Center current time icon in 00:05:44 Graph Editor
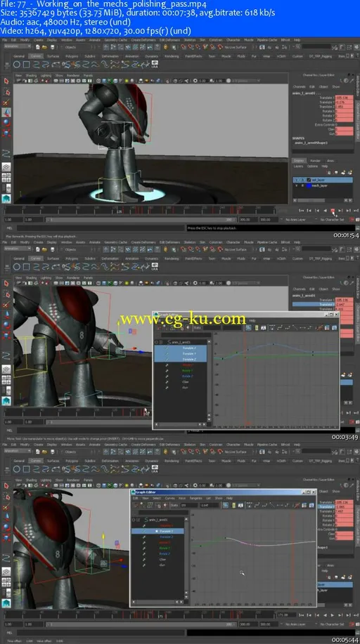 [x=240, y=506]
